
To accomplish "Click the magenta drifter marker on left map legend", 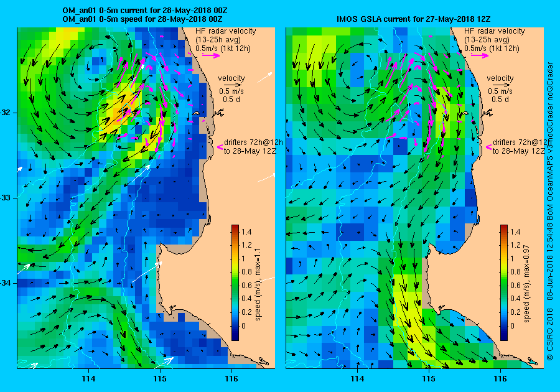I will pyautogui.click(x=220, y=147).
